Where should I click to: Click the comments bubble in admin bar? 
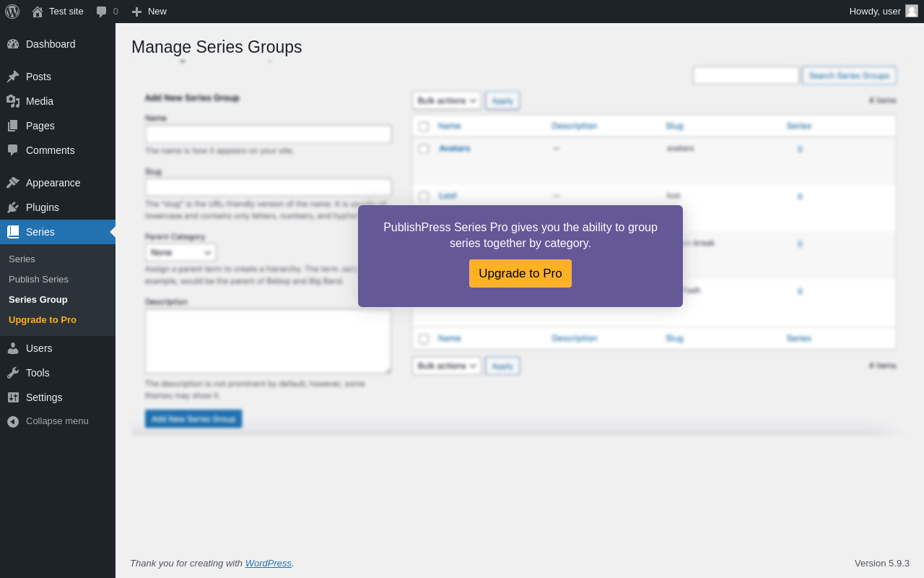click(102, 12)
